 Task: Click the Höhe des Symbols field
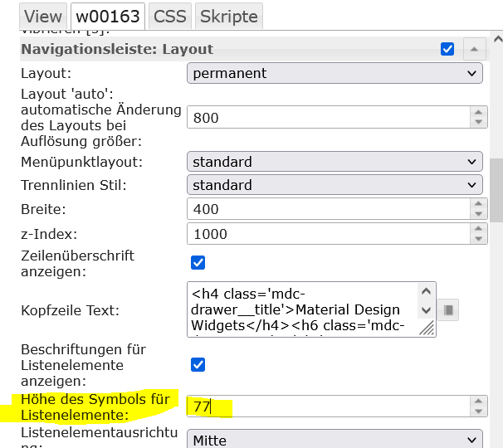point(329,407)
